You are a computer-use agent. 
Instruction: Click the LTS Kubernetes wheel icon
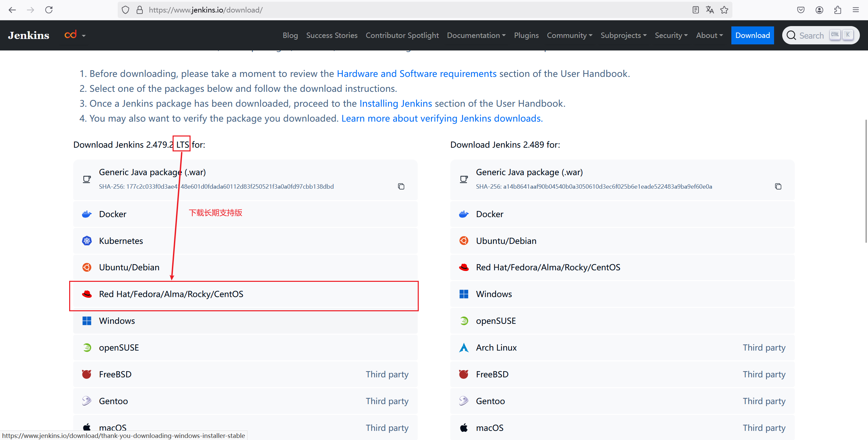[87, 241]
